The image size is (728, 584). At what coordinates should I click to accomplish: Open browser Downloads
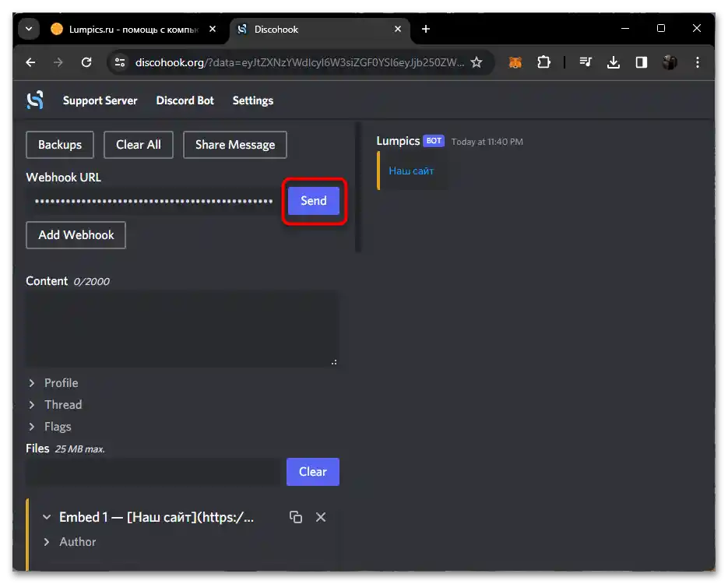[x=614, y=62]
